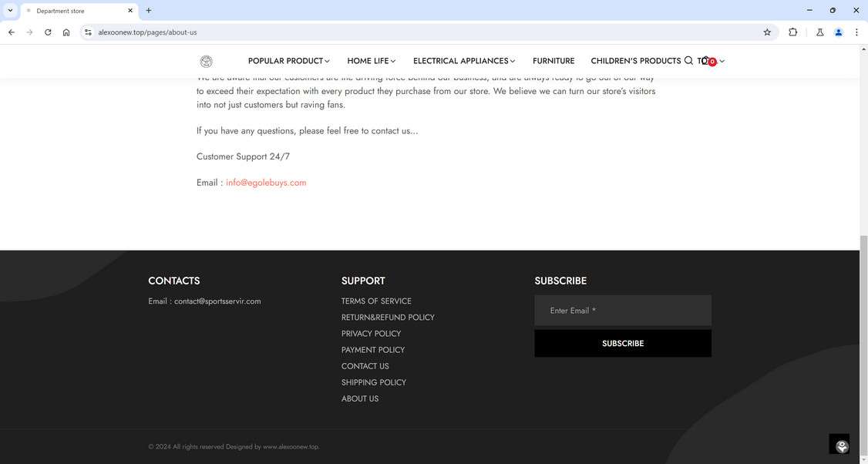Click contact@sportsservir.com footer email

pos(217,301)
